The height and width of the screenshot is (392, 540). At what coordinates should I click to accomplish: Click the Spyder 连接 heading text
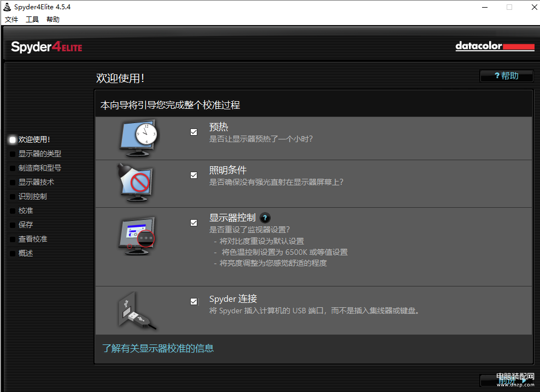233,299
